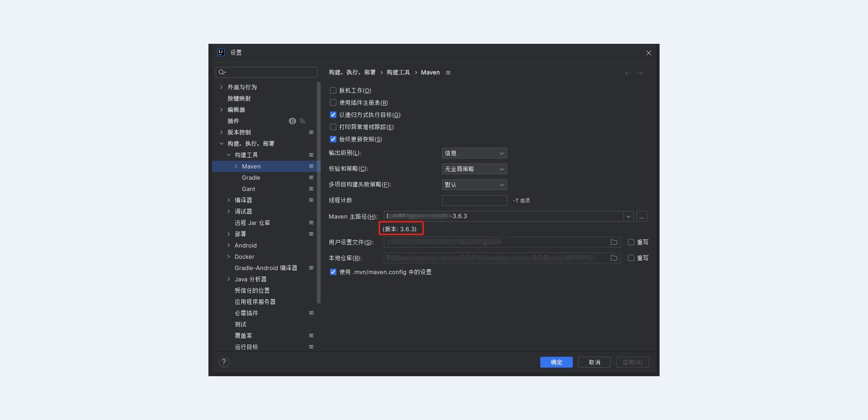Click the 线程计数 input field

[x=474, y=201]
